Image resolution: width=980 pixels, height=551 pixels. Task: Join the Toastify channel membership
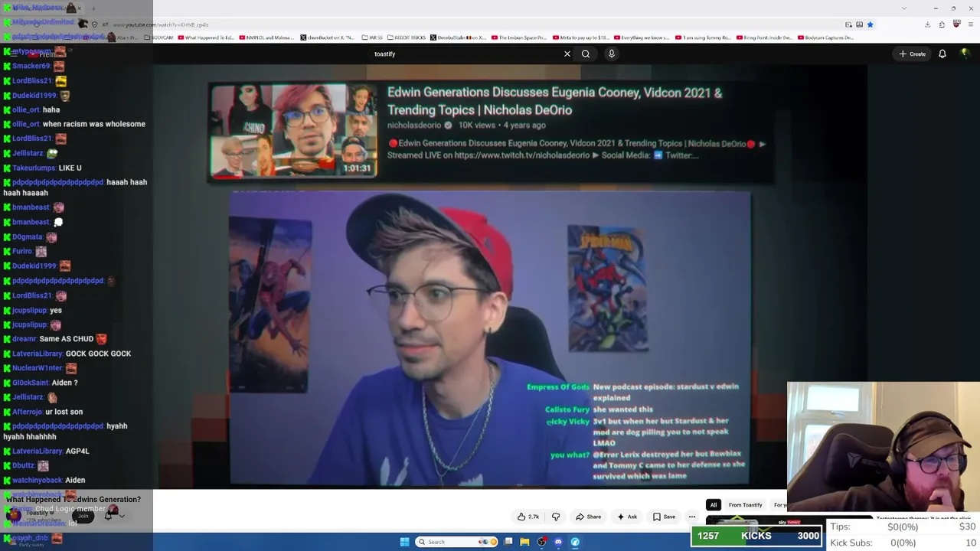point(83,517)
